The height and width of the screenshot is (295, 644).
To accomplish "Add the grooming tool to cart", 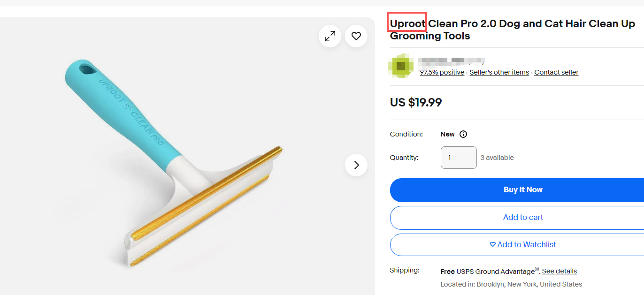I will 522,217.
